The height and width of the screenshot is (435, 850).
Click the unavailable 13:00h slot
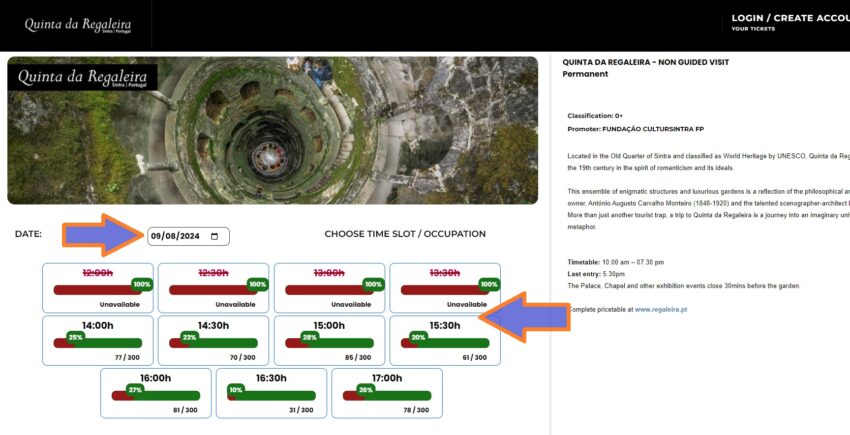pos(329,288)
